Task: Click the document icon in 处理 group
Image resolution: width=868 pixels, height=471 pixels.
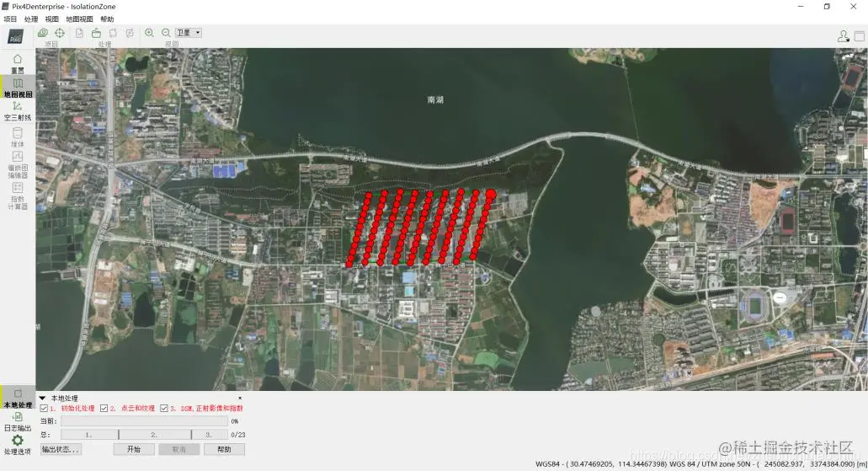Action: pos(80,33)
